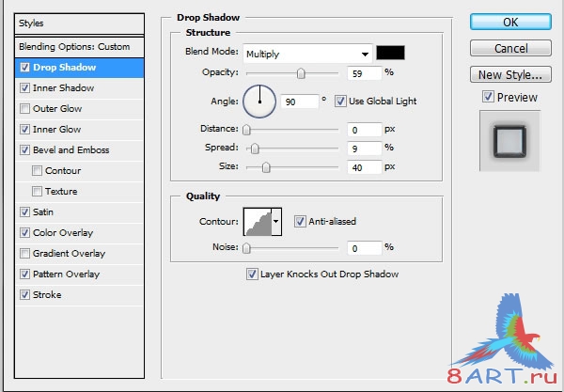Open the Color Overlay settings
The width and height of the screenshot is (564, 392).
pos(63,233)
